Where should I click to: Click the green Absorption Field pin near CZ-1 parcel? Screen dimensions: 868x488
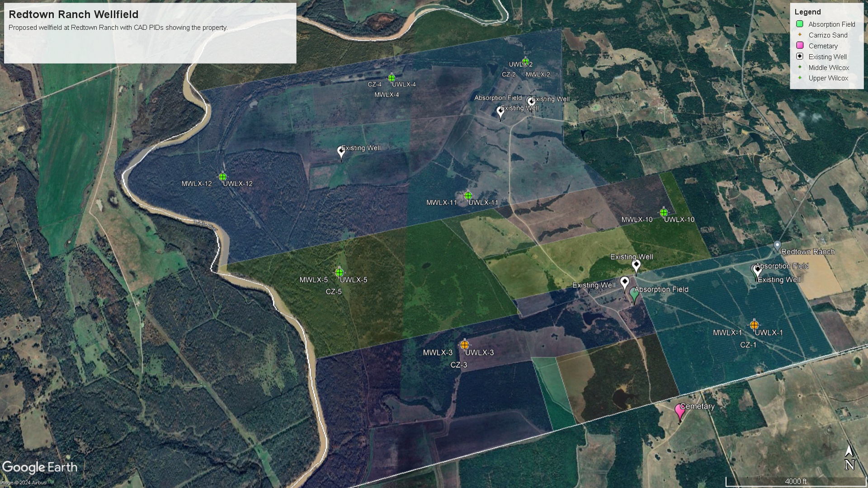click(x=634, y=294)
